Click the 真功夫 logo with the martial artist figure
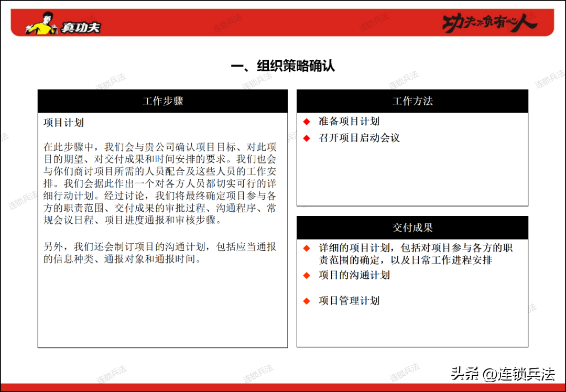The image size is (566, 392). 63,24
